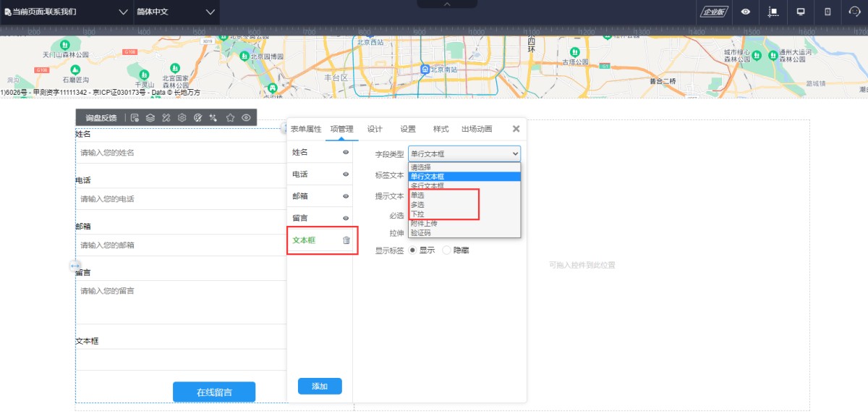Click the 在线留言 submit button
The height and width of the screenshot is (417, 868).
[x=214, y=392]
